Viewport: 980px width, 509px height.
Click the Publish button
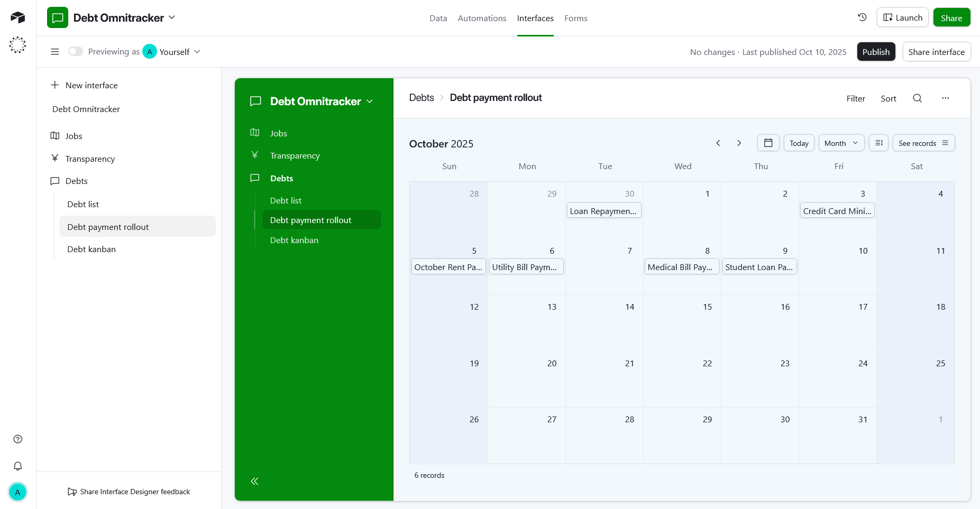point(875,52)
